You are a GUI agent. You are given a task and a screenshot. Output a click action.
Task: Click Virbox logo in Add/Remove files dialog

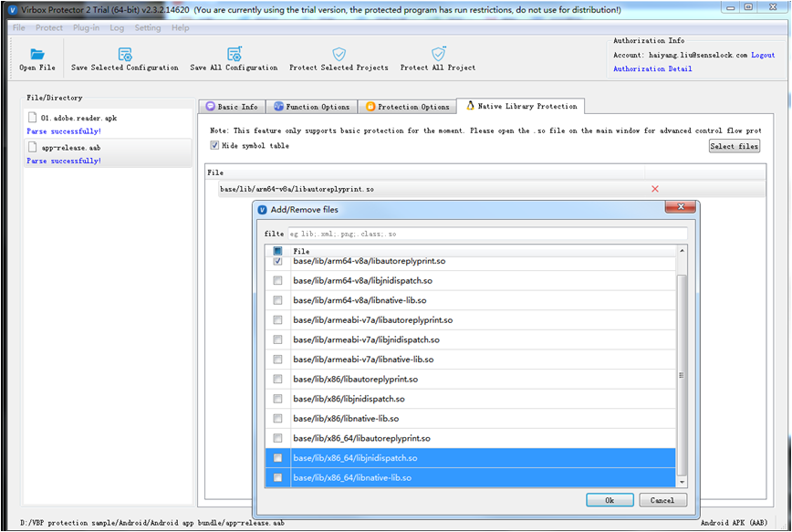(262, 210)
